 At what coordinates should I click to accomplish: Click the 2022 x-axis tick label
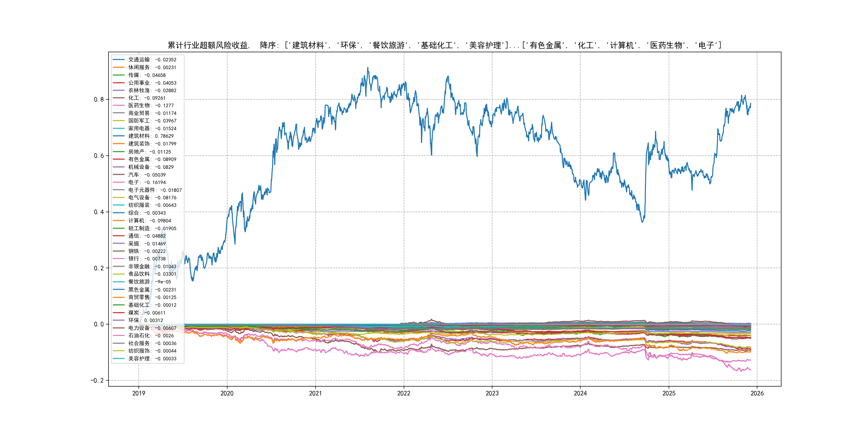point(404,393)
